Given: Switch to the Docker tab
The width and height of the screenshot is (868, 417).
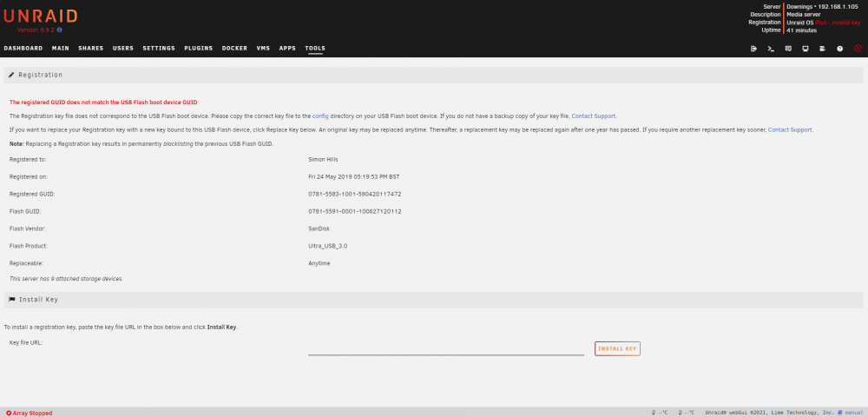Looking at the screenshot, I should coord(234,48).
